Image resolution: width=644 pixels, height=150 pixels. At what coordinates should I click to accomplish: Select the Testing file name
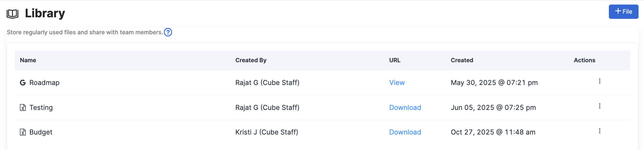pyautogui.click(x=41, y=107)
